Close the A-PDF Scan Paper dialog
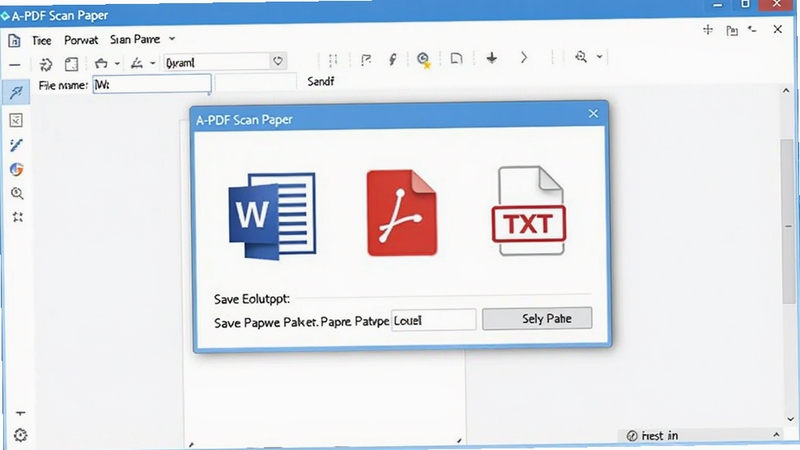The width and height of the screenshot is (800, 450). (x=593, y=114)
